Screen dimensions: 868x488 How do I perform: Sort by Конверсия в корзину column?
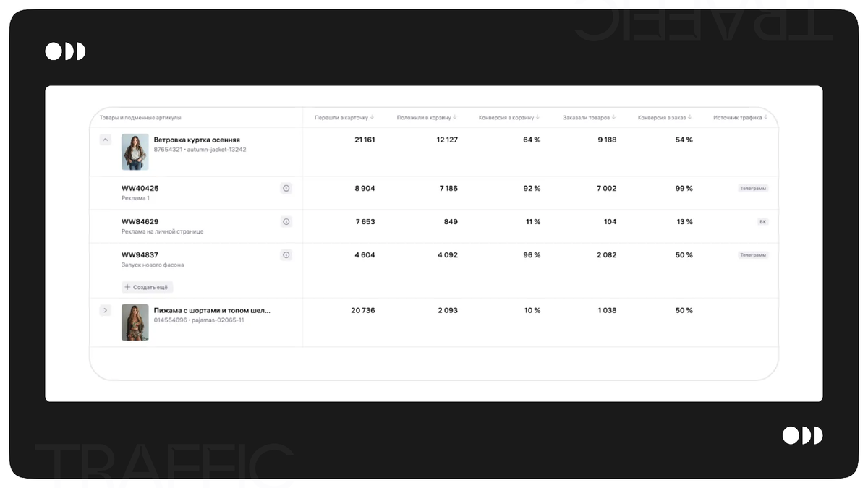509,117
